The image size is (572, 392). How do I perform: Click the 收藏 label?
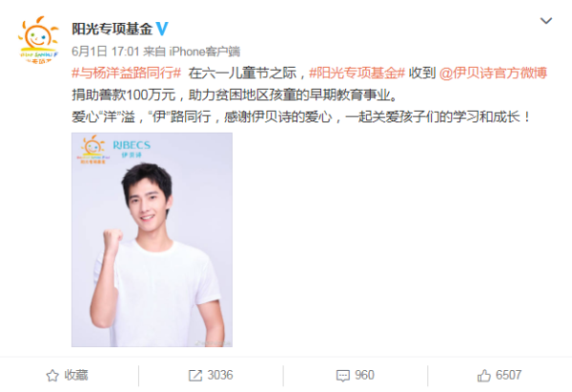point(76,375)
